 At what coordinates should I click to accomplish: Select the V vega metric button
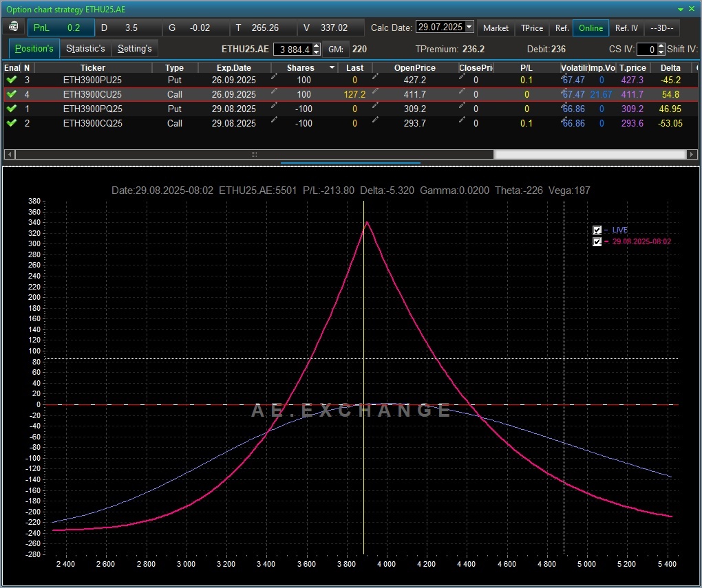point(331,28)
